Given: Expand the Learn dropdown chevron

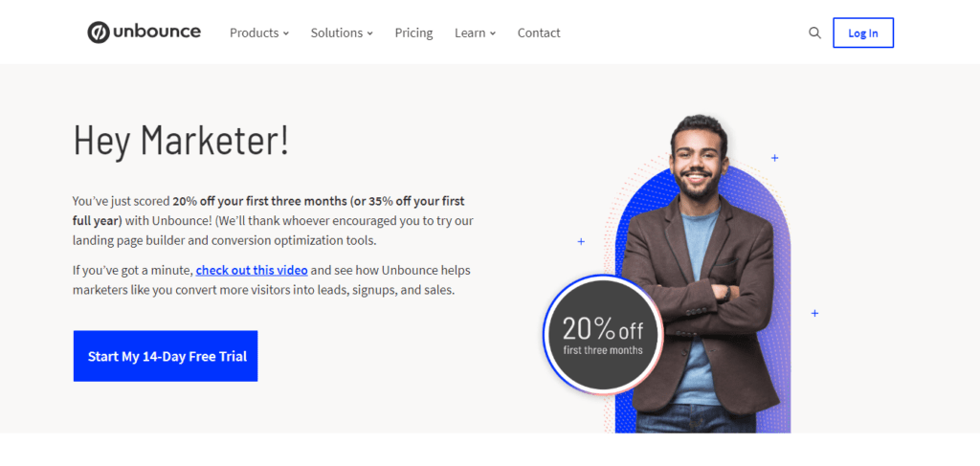Looking at the screenshot, I should click(493, 33).
